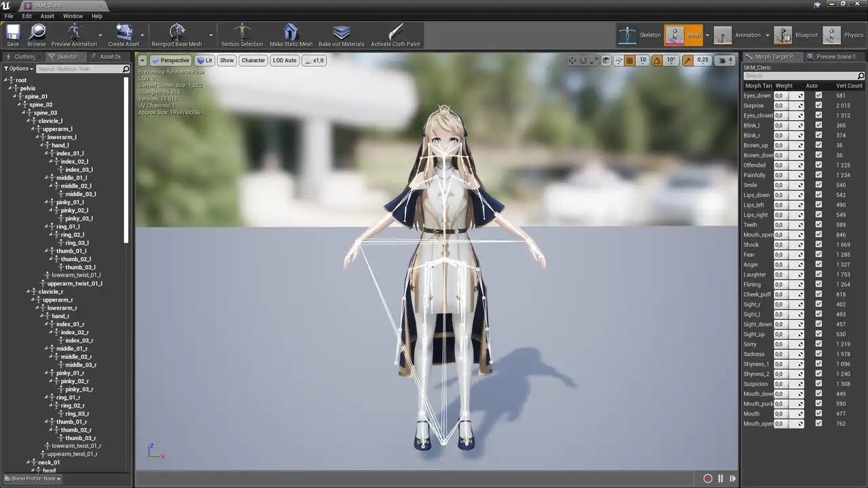Click the Show viewport button
This screenshot has height=488, width=868.
pyautogui.click(x=226, y=60)
